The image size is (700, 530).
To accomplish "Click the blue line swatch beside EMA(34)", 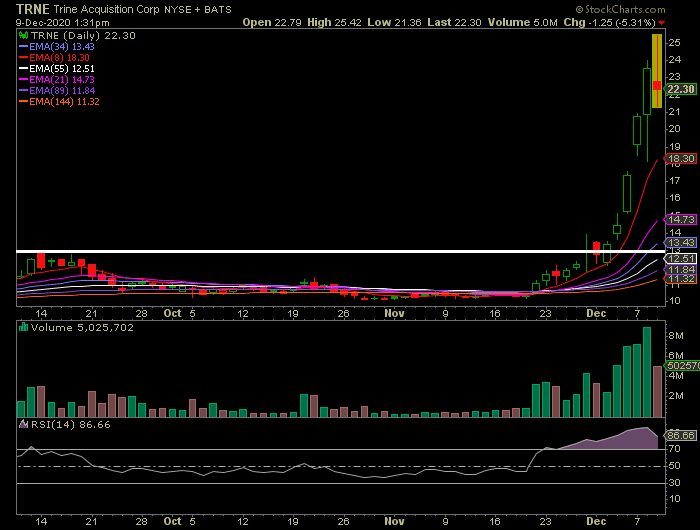I will click(x=24, y=46).
